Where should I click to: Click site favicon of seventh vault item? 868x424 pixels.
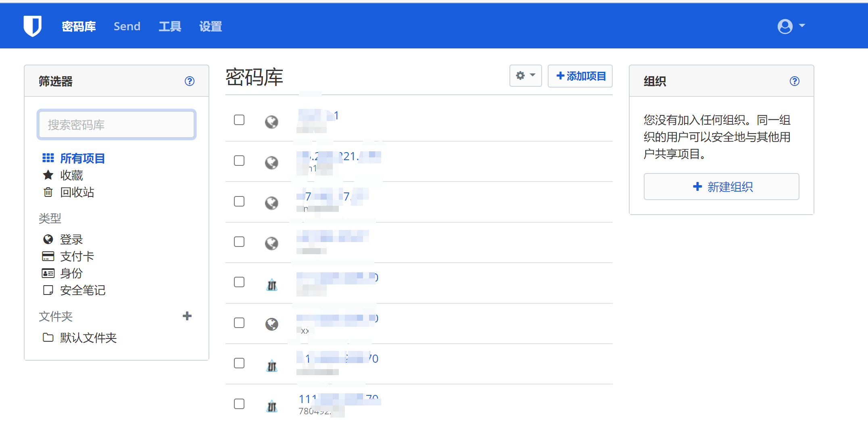(x=272, y=366)
